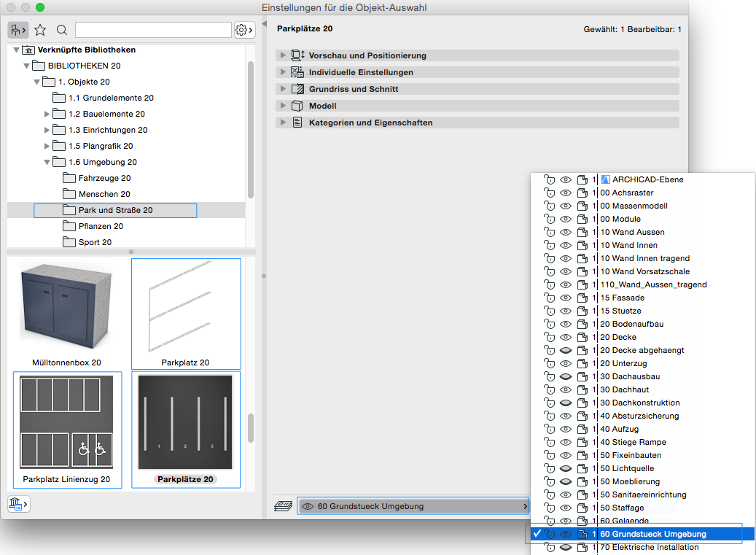
Task: Expand Vorschau und Positionierung panel
Action: (x=283, y=55)
